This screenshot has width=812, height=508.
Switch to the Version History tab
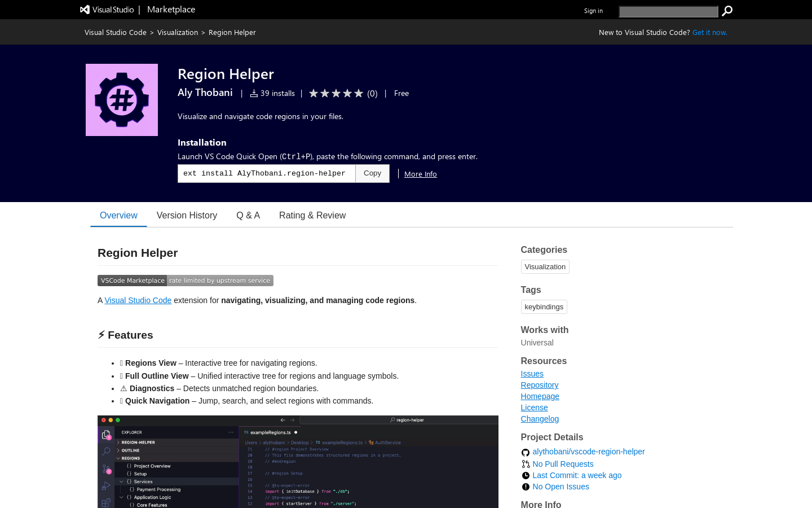[187, 215]
